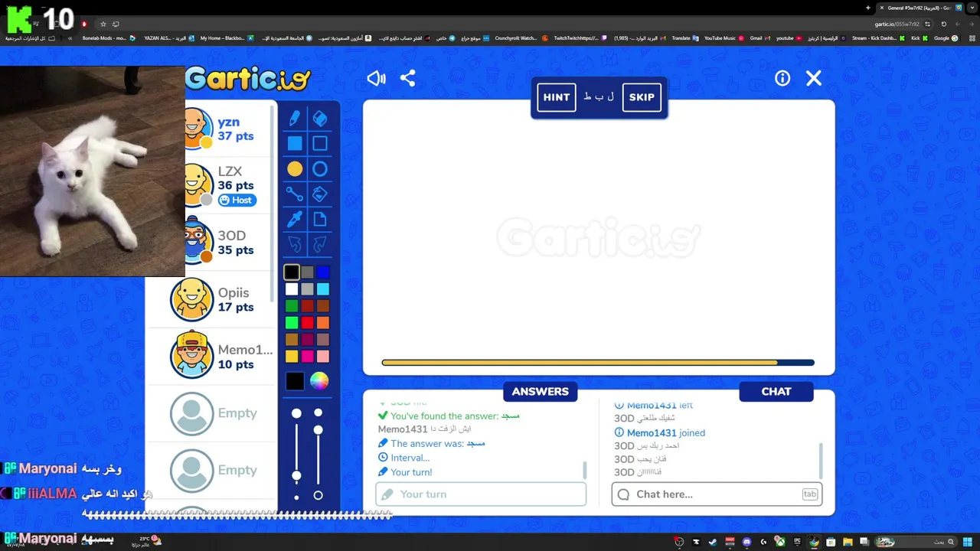Image resolution: width=980 pixels, height=551 pixels.
Task: Open Steam from the taskbar
Action: (x=713, y=542)
